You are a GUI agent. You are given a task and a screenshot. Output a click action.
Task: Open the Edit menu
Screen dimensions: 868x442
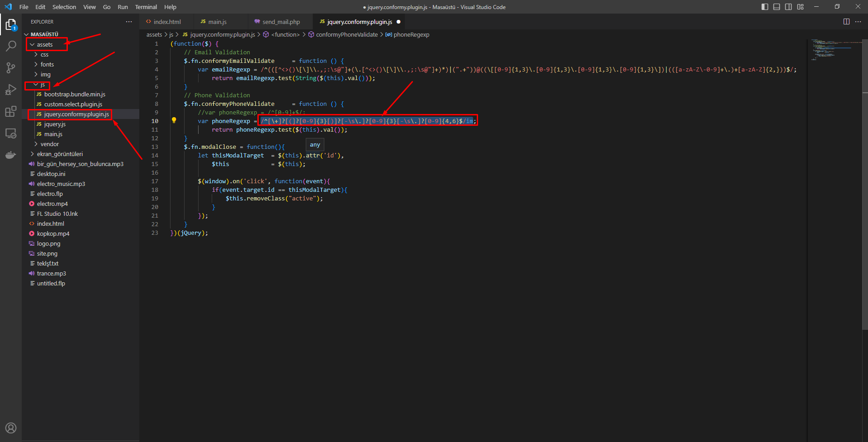40,7
